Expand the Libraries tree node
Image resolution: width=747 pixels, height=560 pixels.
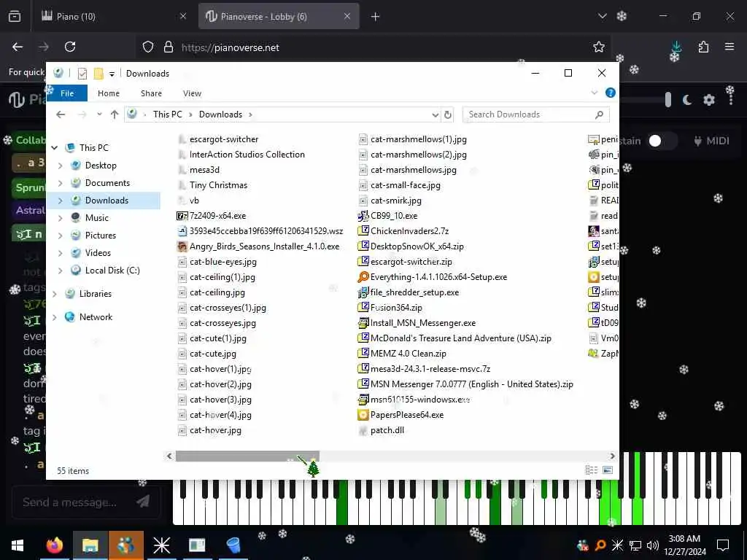pyautogui.click(x=54, y=294)
